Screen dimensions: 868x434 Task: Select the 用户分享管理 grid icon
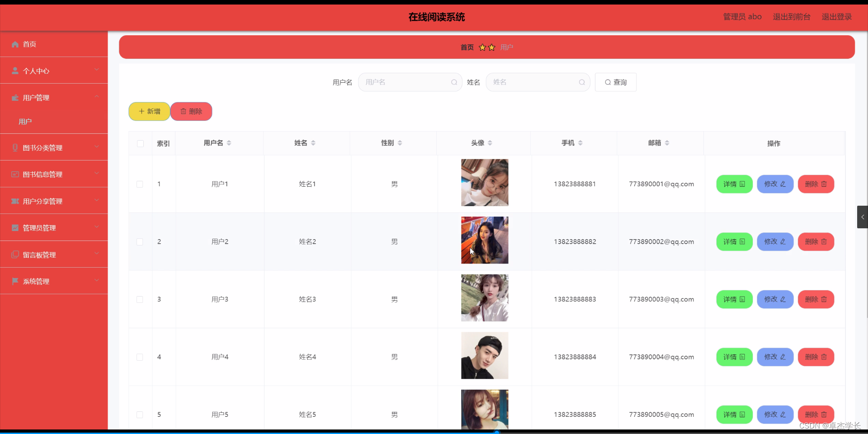coord(15,201)
